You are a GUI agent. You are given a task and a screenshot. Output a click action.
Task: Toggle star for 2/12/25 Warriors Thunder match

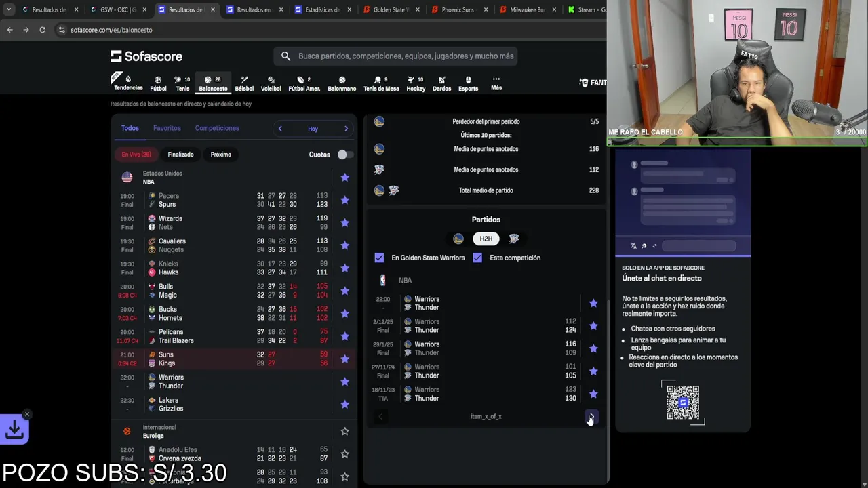(x=593, y=326)
